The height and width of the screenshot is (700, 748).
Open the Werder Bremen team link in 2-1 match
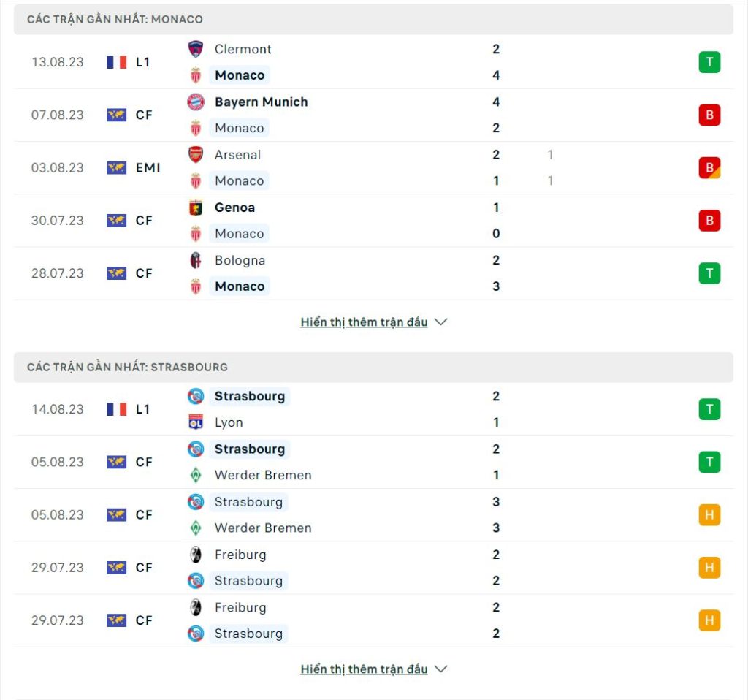263,475
